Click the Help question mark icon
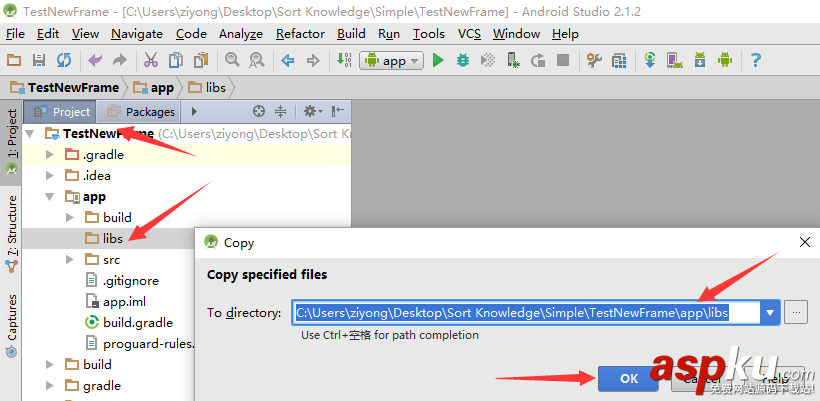 tap(755, 60)
